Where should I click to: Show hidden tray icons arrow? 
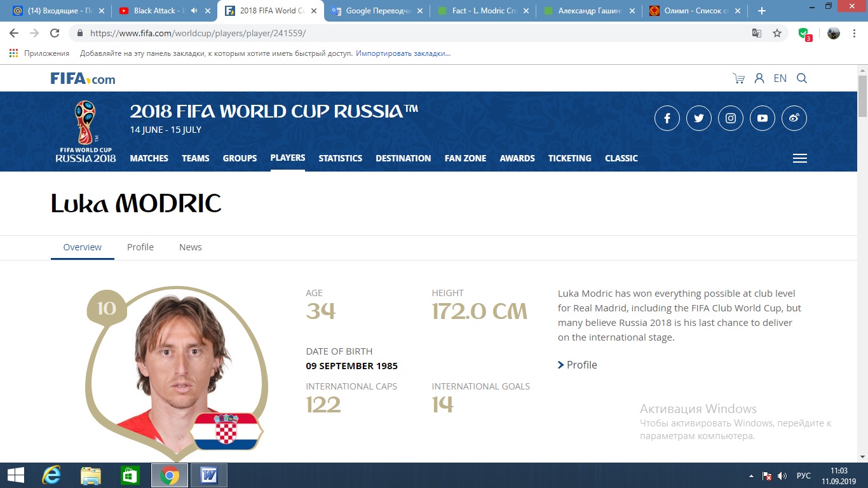[x=752, y=476]
